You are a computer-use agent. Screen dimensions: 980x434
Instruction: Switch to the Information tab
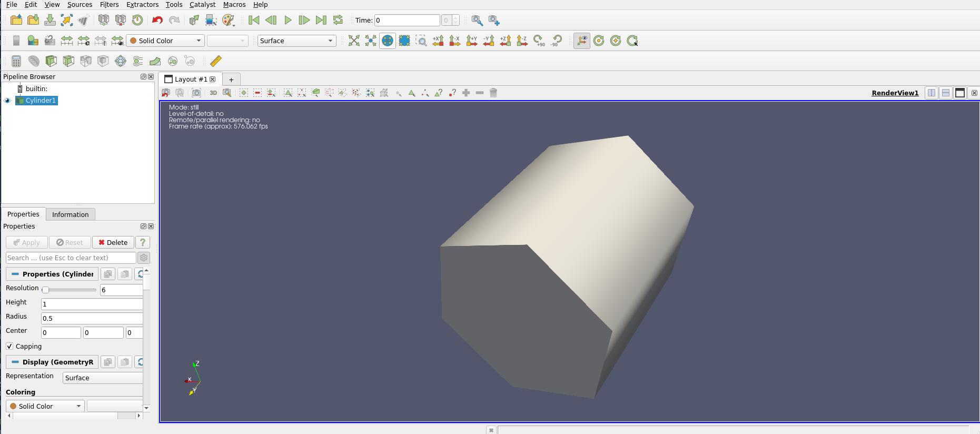coord(70,214)
